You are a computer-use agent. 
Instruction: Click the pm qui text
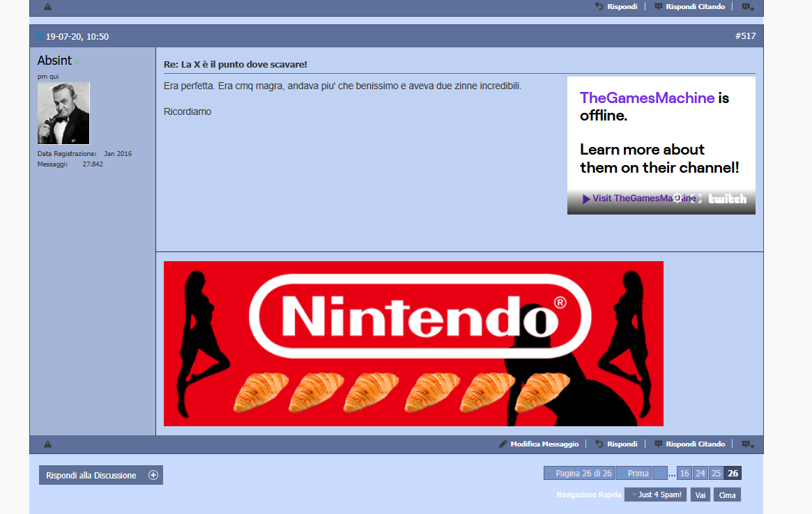tap(48, 77)
